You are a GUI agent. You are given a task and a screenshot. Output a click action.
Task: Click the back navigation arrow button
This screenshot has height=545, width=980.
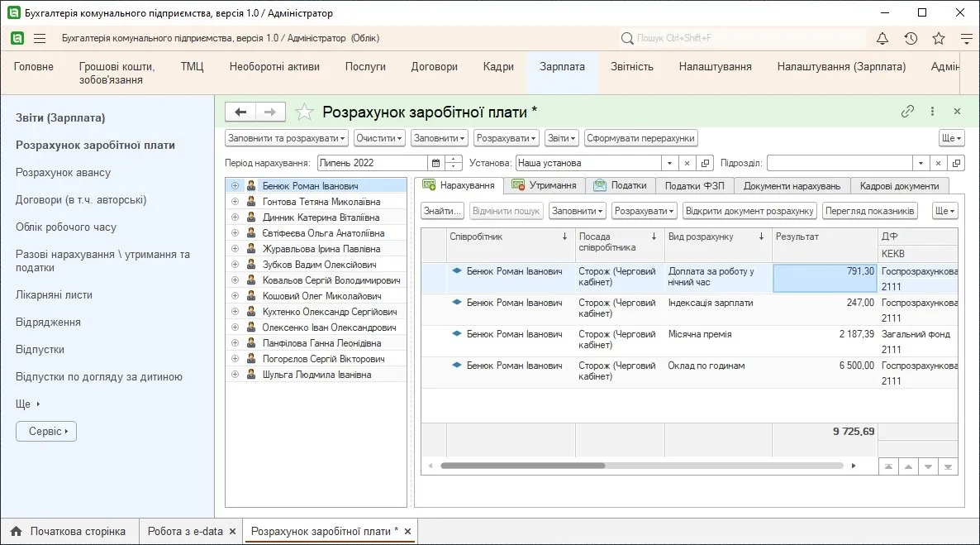tap(240, 112)
